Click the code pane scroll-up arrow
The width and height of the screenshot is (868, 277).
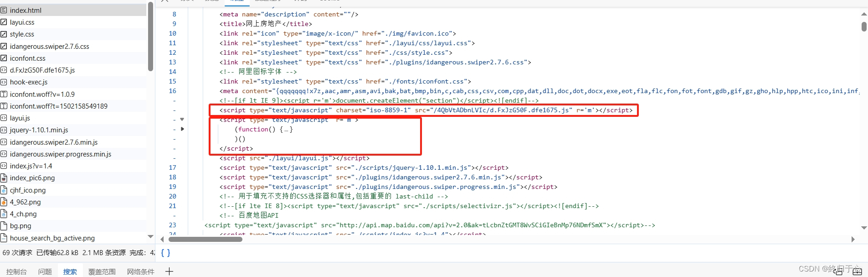coord(864,14)
